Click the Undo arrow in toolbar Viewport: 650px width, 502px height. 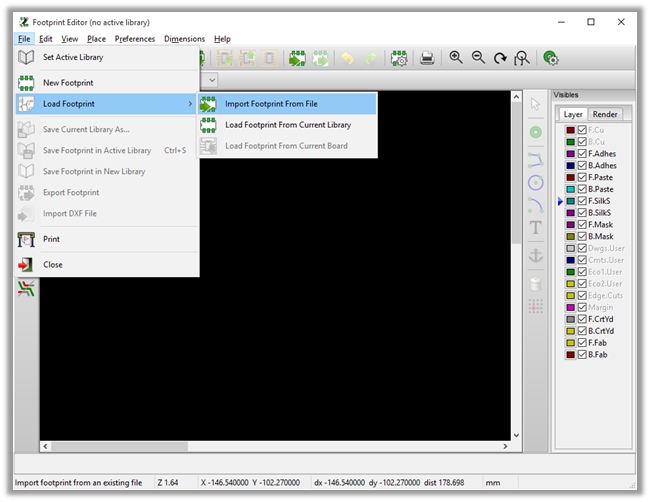347,58
